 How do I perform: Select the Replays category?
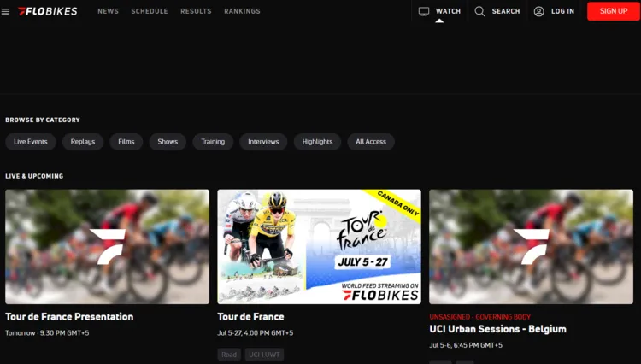click(83, 142)
